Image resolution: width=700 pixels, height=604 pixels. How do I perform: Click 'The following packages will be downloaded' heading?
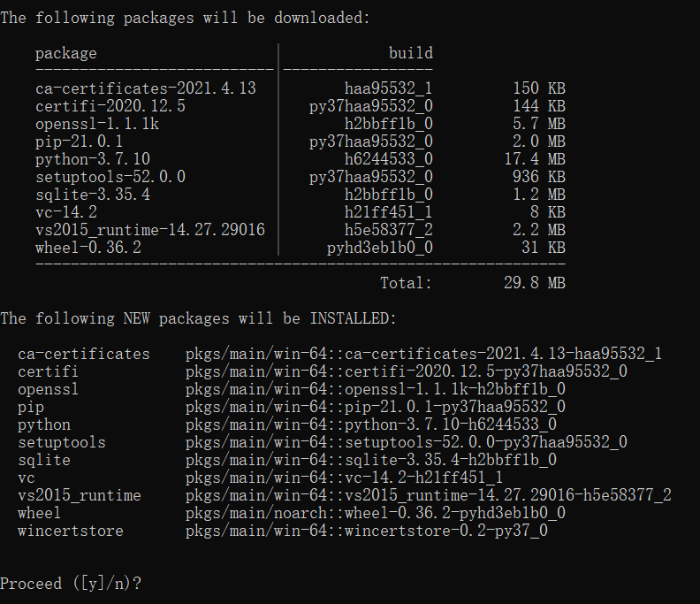coord(186,18)
